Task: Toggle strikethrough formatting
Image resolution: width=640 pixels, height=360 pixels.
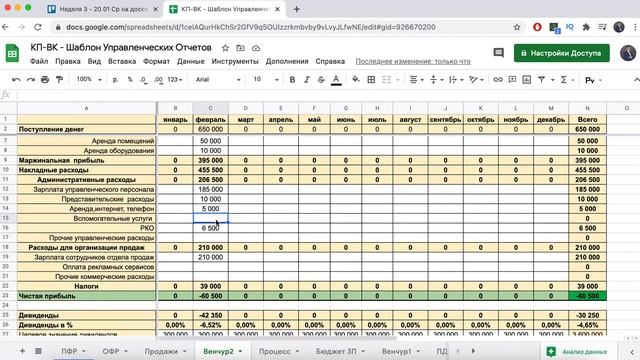Action: 321,80
